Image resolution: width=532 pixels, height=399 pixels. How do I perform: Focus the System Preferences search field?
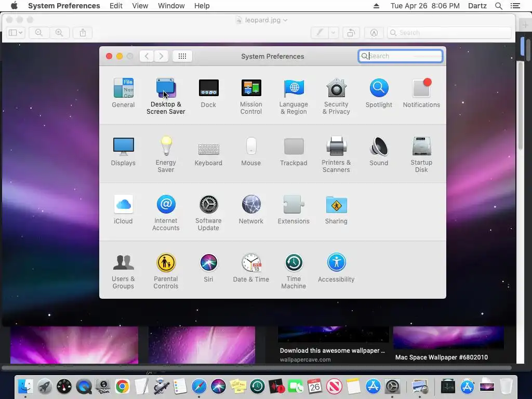coord(401,56)
